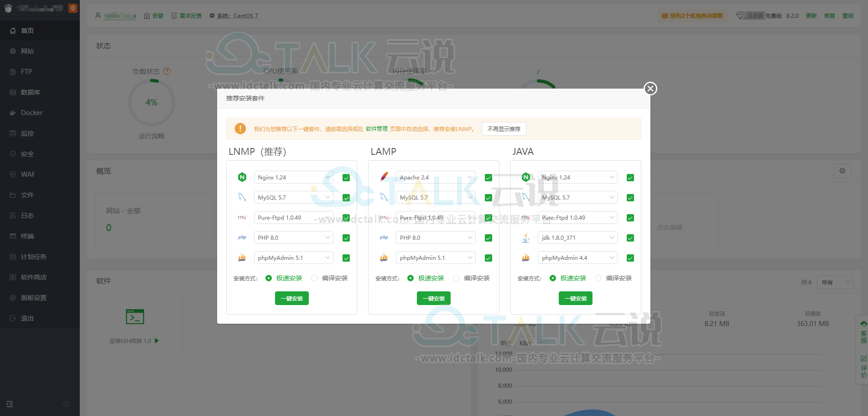Click the software store grid icon
The height and width of the screenshot is (416, 868).
click(13, 277)
